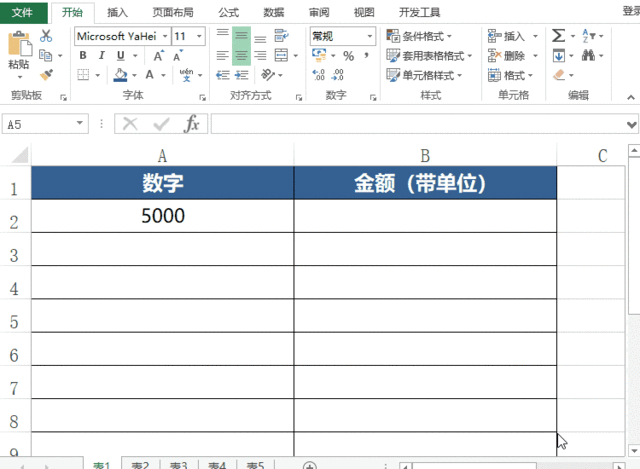Toggle Bold formatting

83,56
